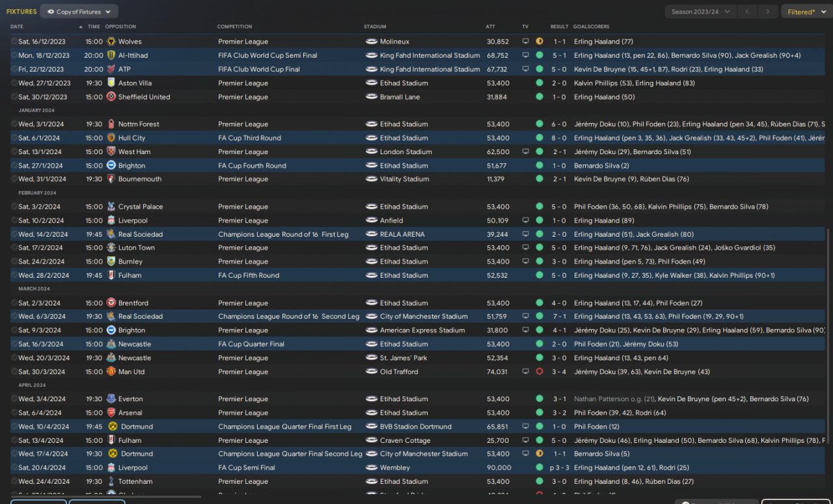This screenshot has height=504, width=833.
Task: Sort by the ATT column header
Action: coord(491,27)
